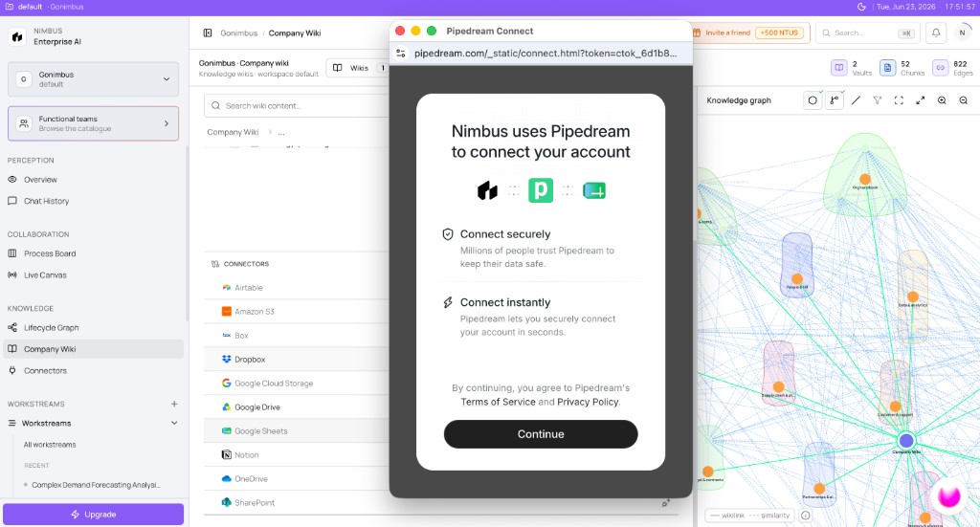Expand Knowledge graph to fullscreen
This screenshot has width=980, height=527.
(x=920, y=99)
